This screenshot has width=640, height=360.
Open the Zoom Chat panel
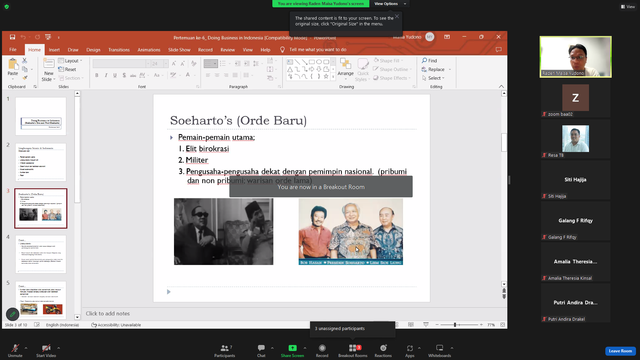tap(261, 350)
